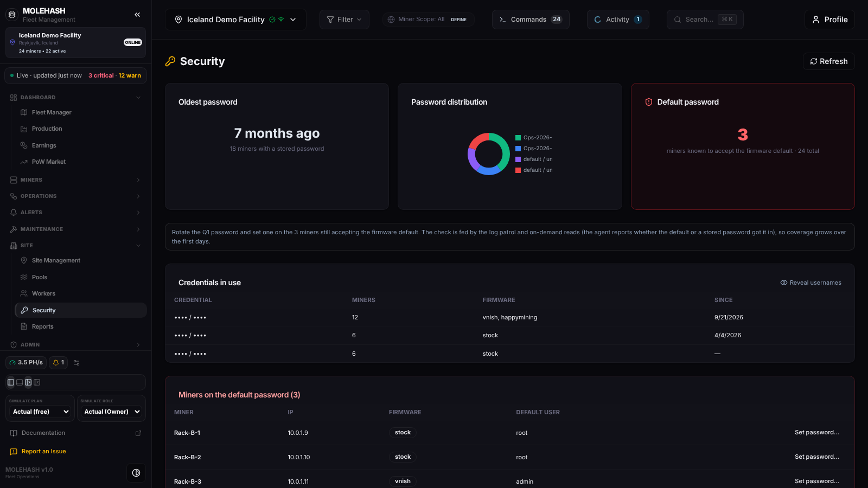Open the Filter dropdown

[344, 20]
